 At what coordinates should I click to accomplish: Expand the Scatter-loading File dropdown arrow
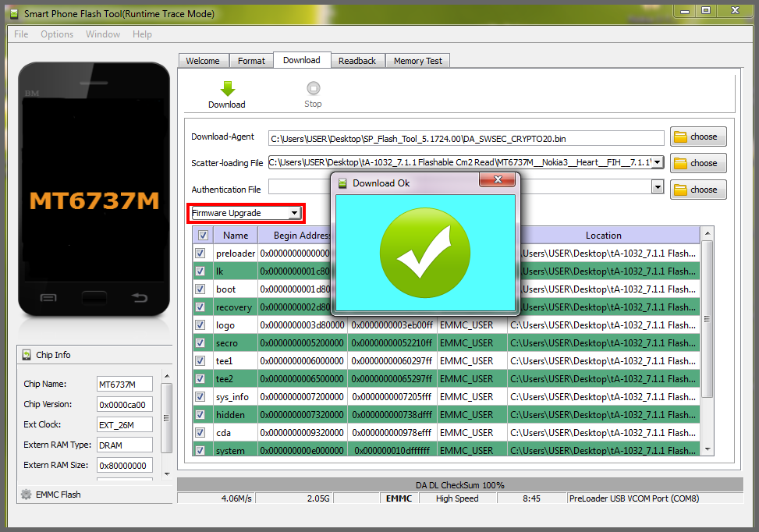pos(657,162)
